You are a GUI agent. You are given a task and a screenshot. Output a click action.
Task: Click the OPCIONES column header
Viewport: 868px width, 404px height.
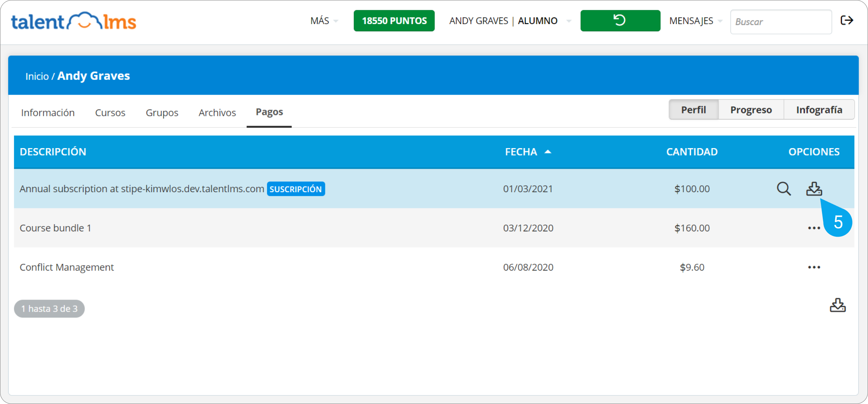click(x=814, y=152)
